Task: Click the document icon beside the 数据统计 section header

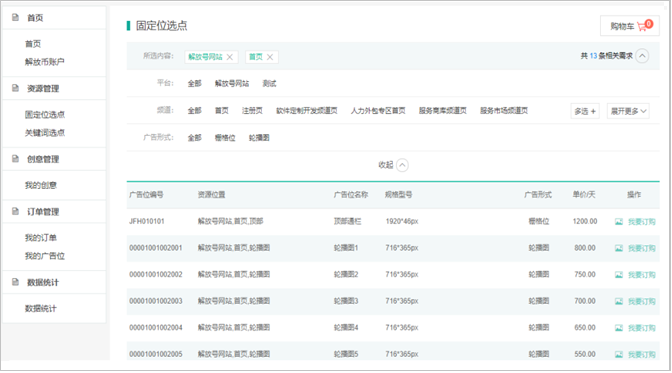Action: 15,282
